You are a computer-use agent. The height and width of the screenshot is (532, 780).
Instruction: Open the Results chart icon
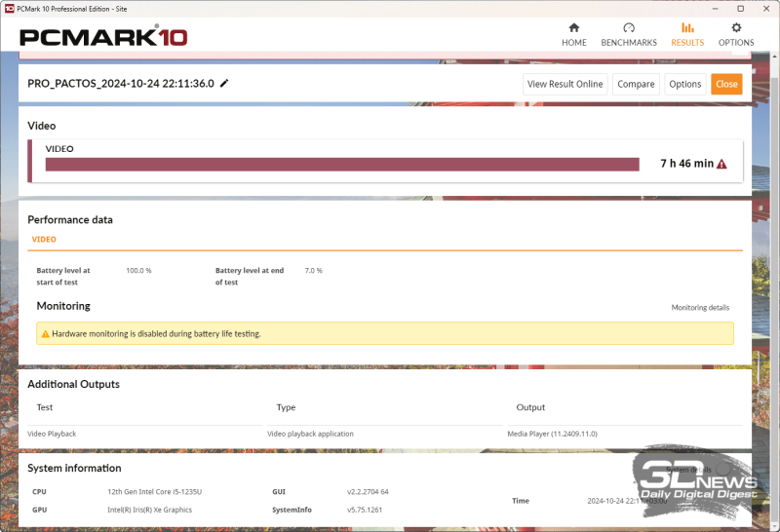(687, 27)
